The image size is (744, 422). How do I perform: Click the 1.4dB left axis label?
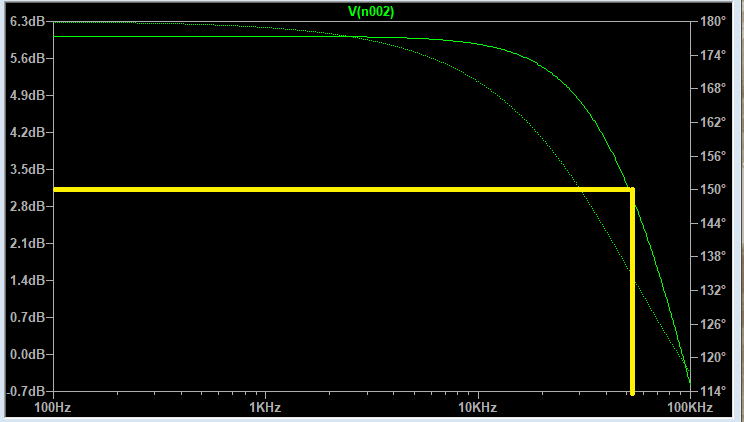tap(28, 280)
